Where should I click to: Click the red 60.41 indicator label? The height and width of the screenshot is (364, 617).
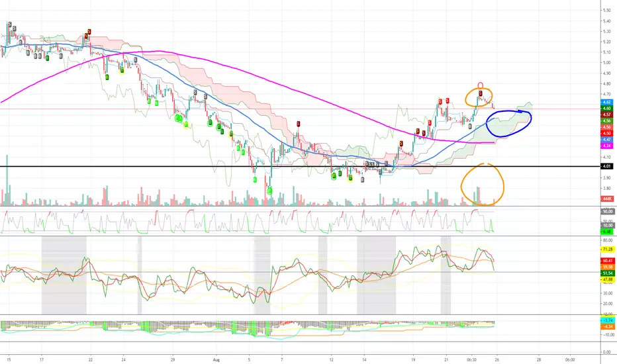point(608,261)
